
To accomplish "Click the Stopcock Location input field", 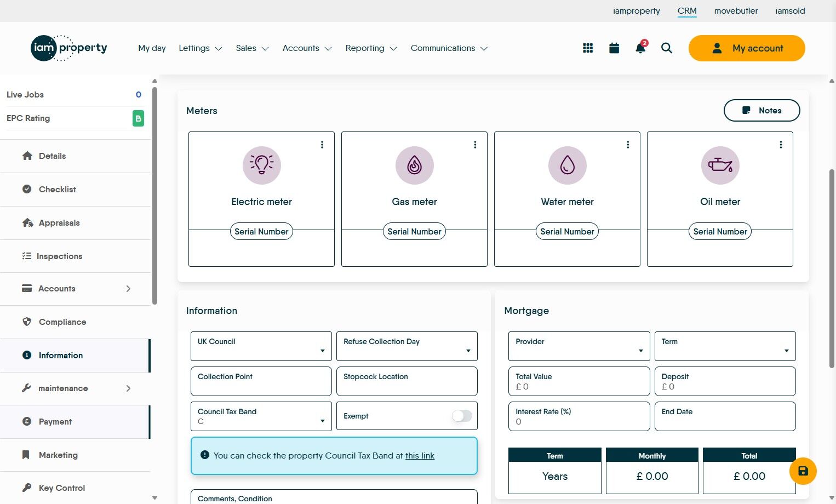I will click(407, 381).
